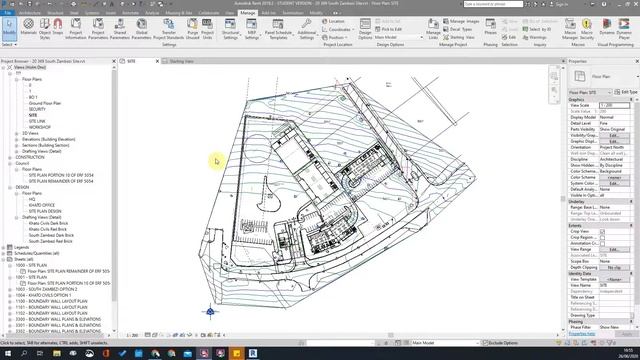
Task: Click the search keyword box
Action: click(x=493, y=4)
